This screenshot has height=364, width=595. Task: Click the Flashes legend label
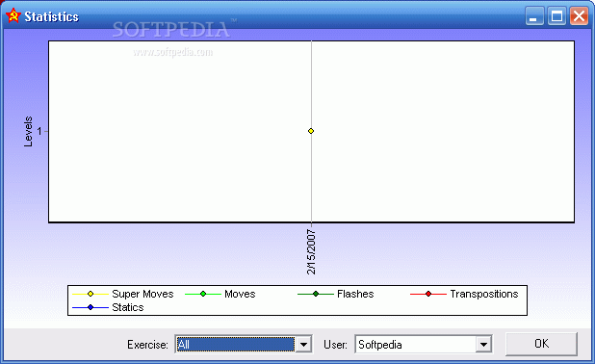click(355, 294)
